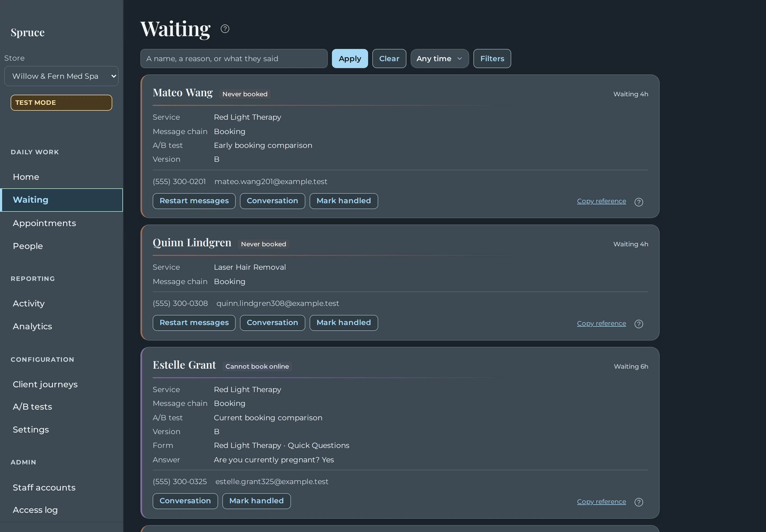Viewport: 766px width, 532px height.
Task: Click email estelle.grant325@example.test
Action: 272,482
